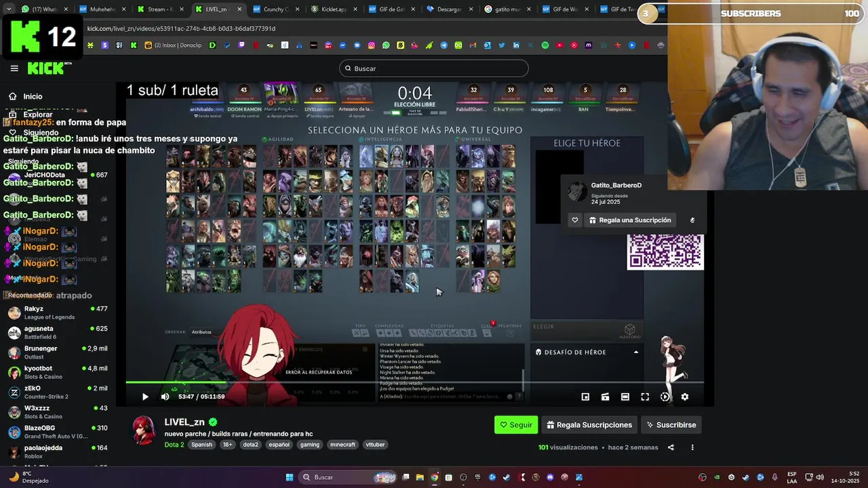Screen dimensions: 868x488
Task: Open kyootbot channel avatar
Action: (14, 373)
